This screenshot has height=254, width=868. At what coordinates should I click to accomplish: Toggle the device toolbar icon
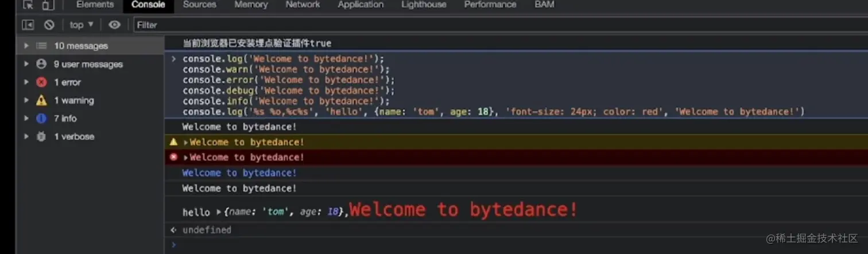48,5
